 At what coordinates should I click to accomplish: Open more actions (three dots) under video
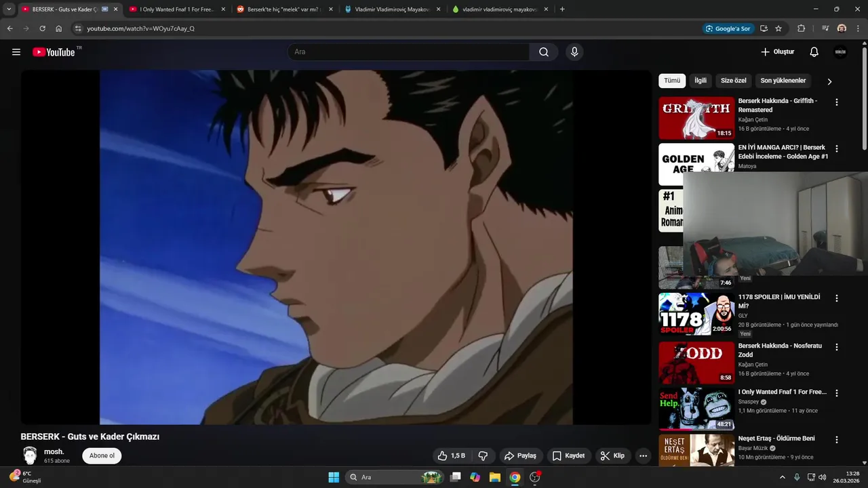click(x=643, y=456)
